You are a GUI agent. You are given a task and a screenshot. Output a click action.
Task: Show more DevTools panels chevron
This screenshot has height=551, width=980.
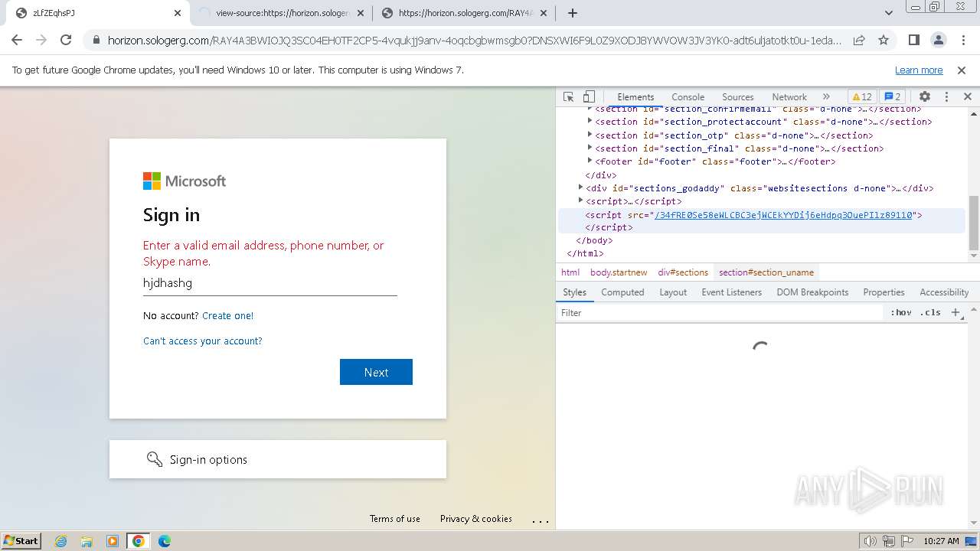(826, 97)
